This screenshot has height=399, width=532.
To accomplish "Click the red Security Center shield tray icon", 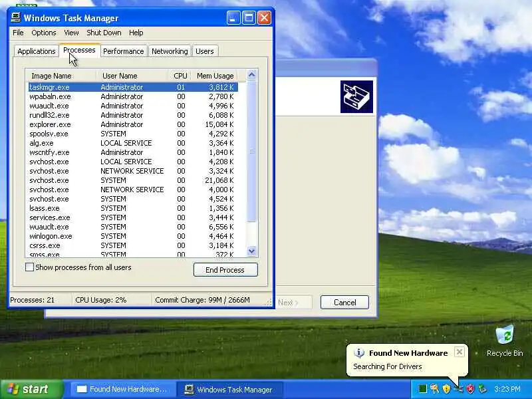I will [470, 389].
